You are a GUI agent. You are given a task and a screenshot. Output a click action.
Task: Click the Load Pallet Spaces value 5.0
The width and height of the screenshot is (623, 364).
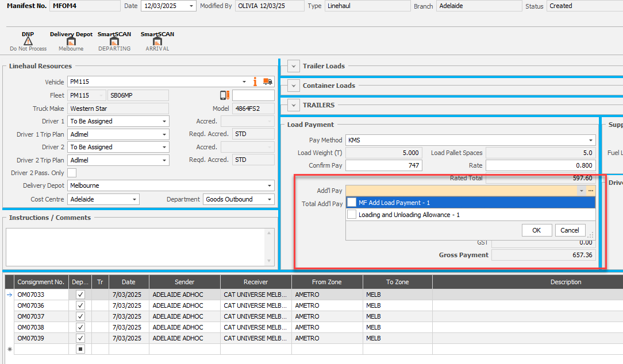click(x=541, y=153)
